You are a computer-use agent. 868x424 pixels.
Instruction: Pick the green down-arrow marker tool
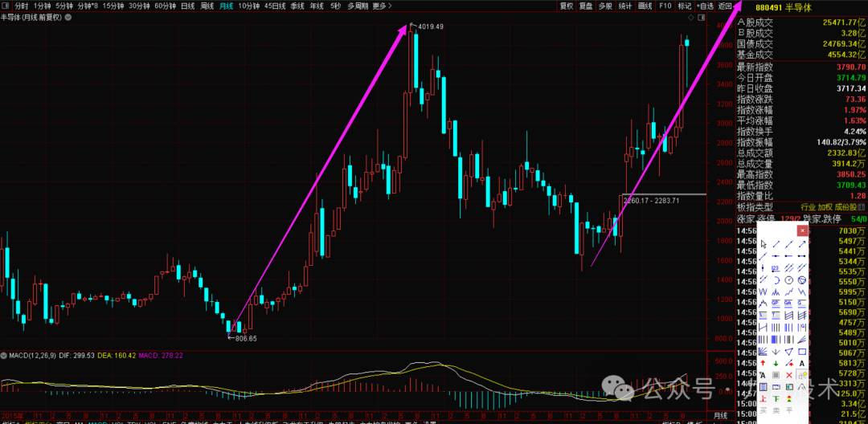point(776,363)
